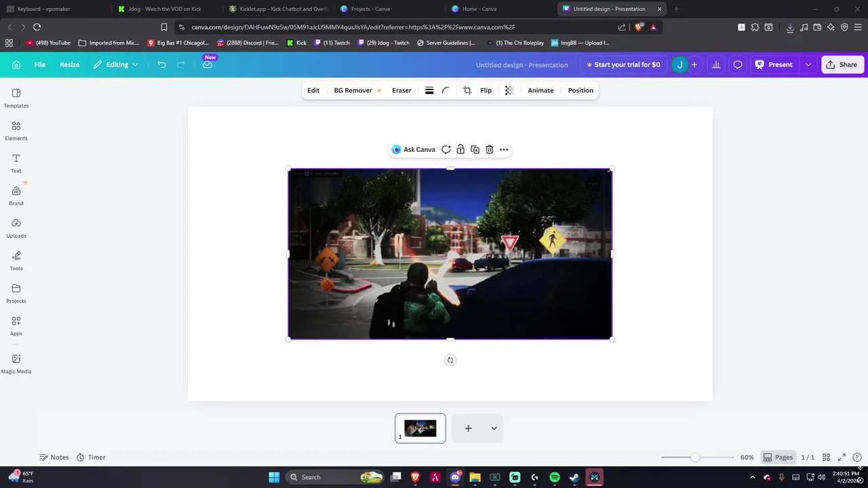Open the Apps panel
The width and height of the screenshot is (868, 488).
tap(16, 326)
